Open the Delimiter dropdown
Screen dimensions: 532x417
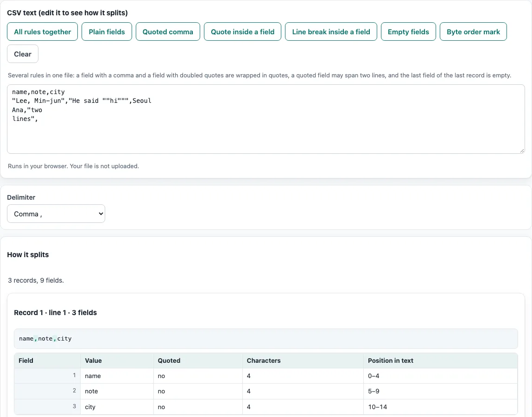click(x=56, y=214)
